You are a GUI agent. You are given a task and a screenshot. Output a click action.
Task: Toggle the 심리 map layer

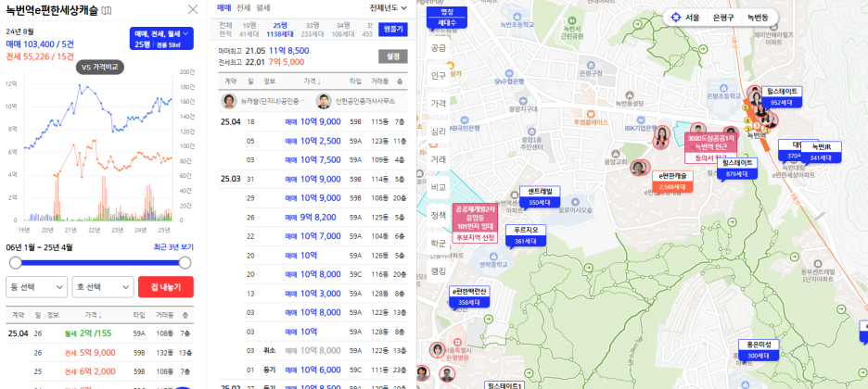439,132
